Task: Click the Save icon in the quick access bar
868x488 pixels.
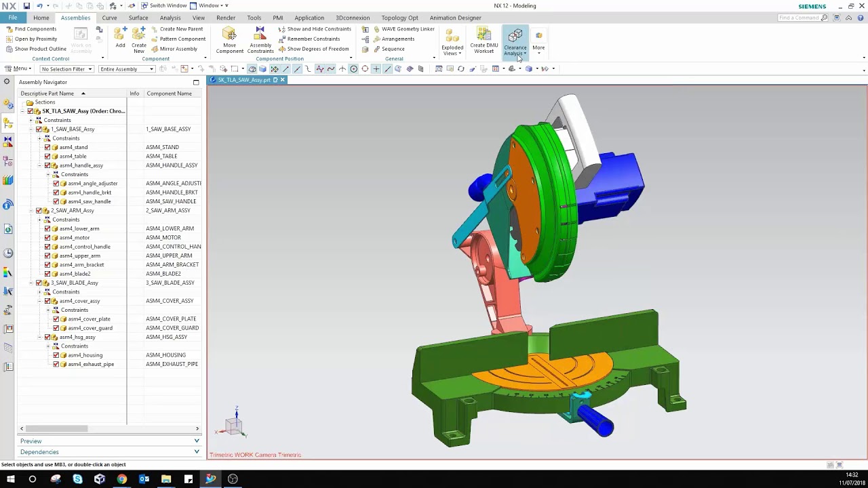Action: tap(26, 5)
